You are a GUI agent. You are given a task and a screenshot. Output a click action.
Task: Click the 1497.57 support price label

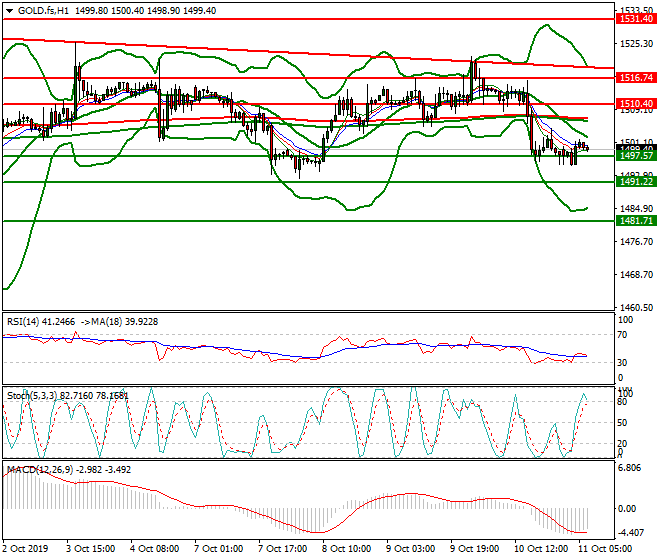(x=636, y=156)
